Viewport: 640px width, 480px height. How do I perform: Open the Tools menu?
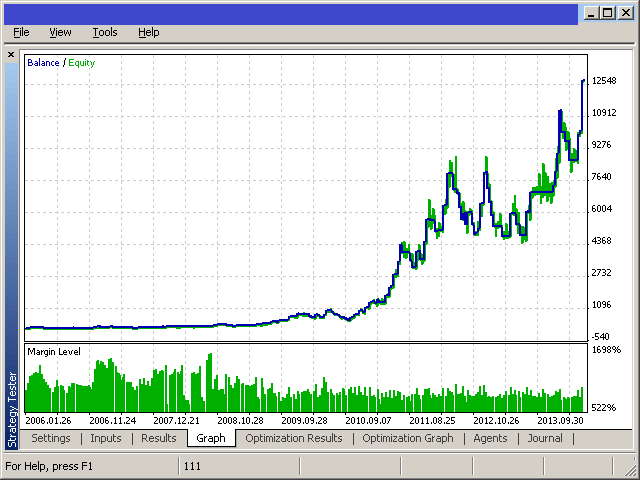pyautogui.click(x=105, y=32)
